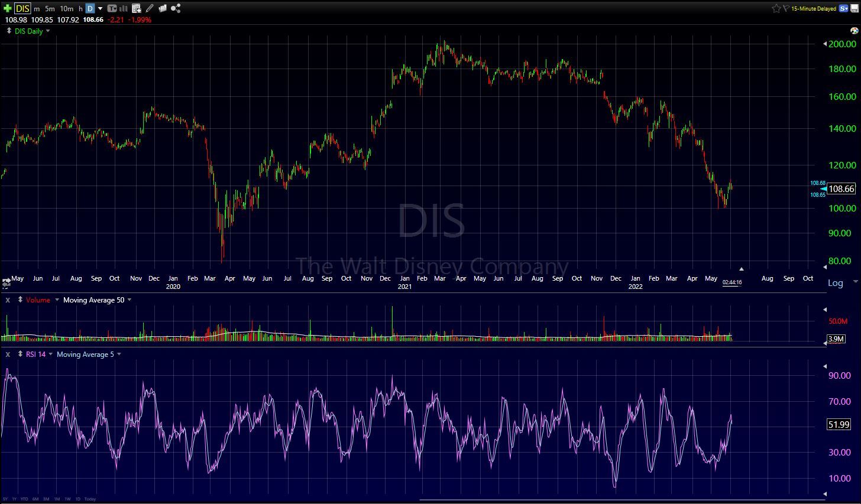Open the chart template 'T' icon
This screenshot has width=861, height=504.
click(112, 8)
